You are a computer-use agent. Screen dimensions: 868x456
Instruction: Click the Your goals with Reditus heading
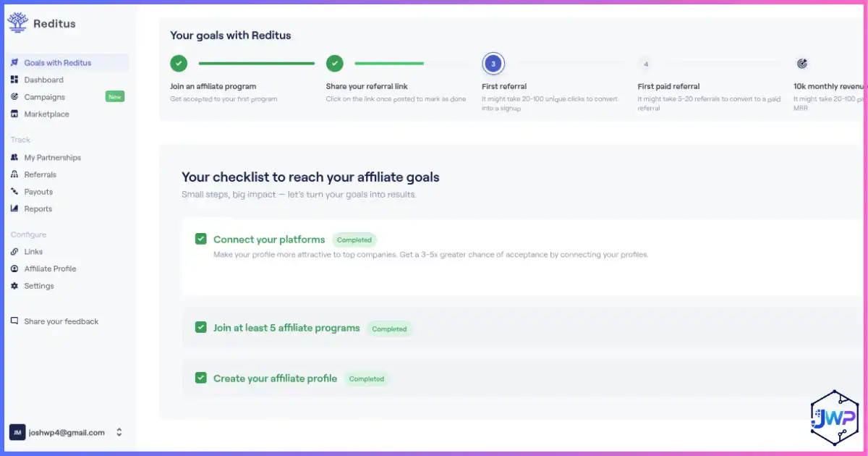231,35
